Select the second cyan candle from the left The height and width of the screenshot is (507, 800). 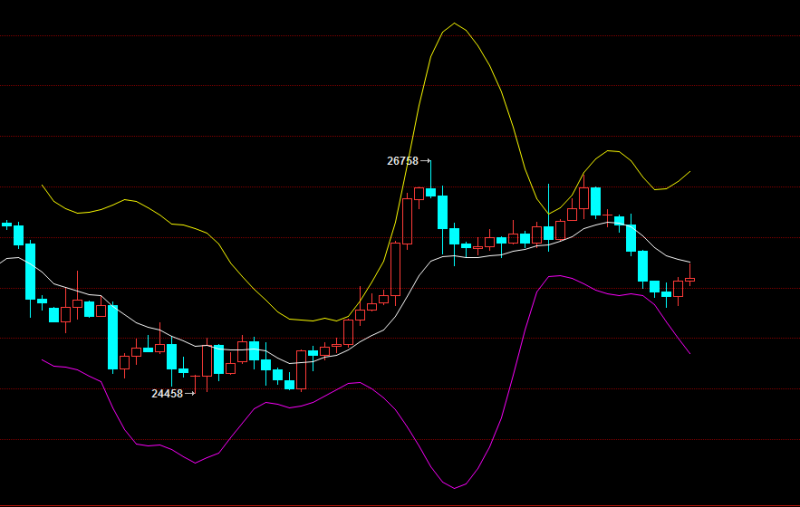pos(18,235)
